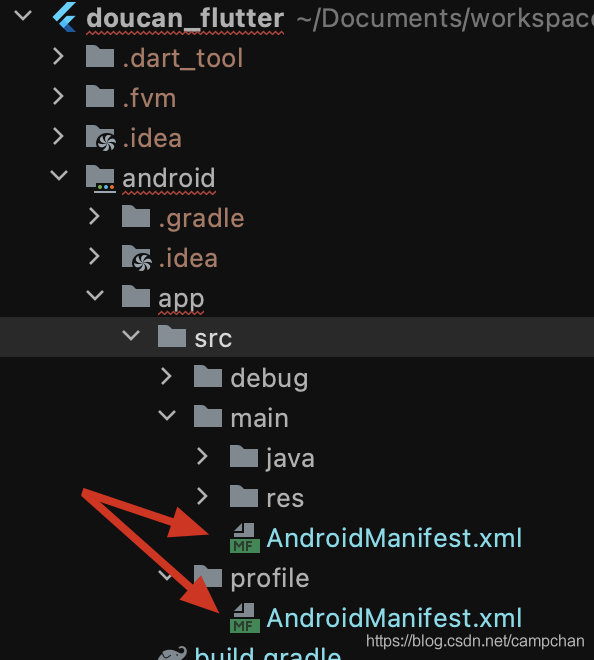The width and height of the screenshot is (594, 660).
Task: Click the Flutter logo project icon
Action: pos(64,17)
